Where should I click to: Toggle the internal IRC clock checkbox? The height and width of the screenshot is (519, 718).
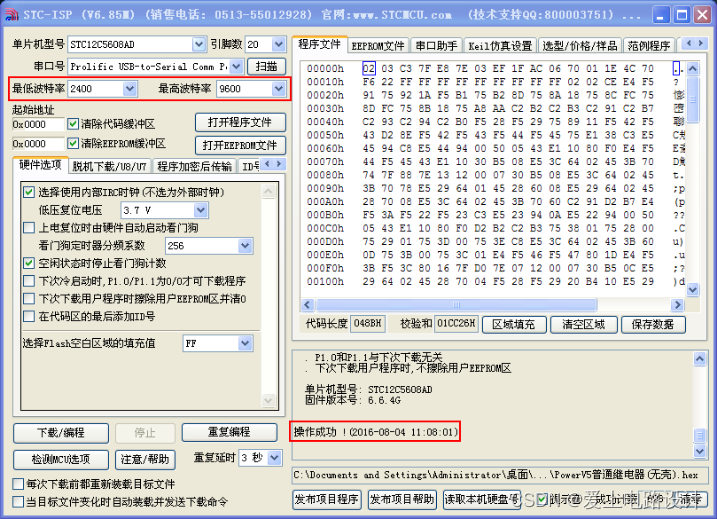pyautogui.click(x=29, y=191)
